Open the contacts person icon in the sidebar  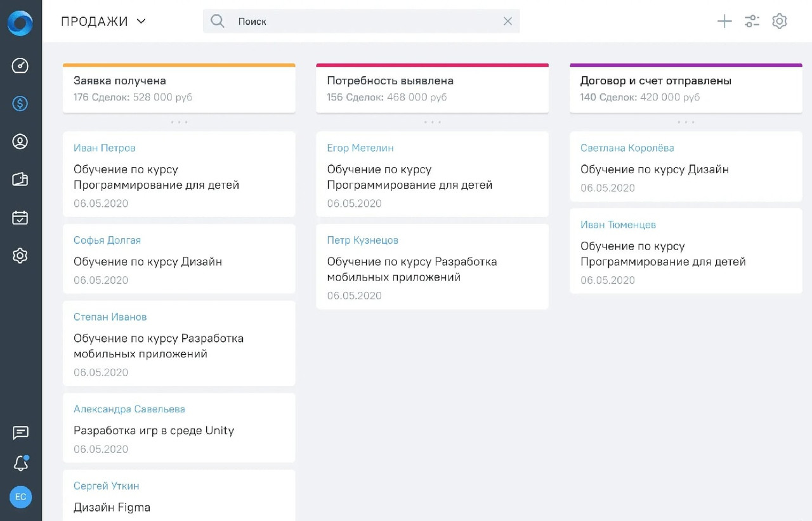click(20, 142)
